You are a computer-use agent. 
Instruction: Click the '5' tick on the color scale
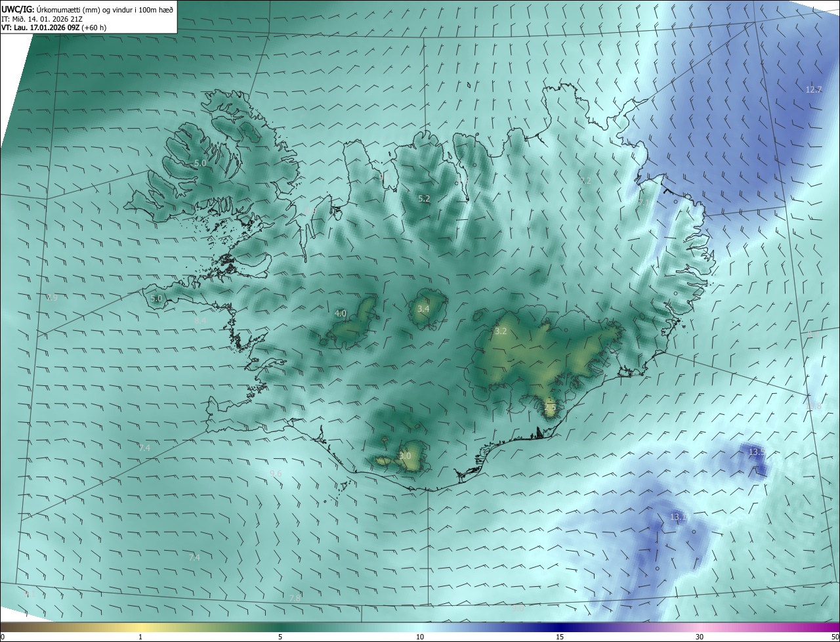pyautogui.click(x=280, y=637)
